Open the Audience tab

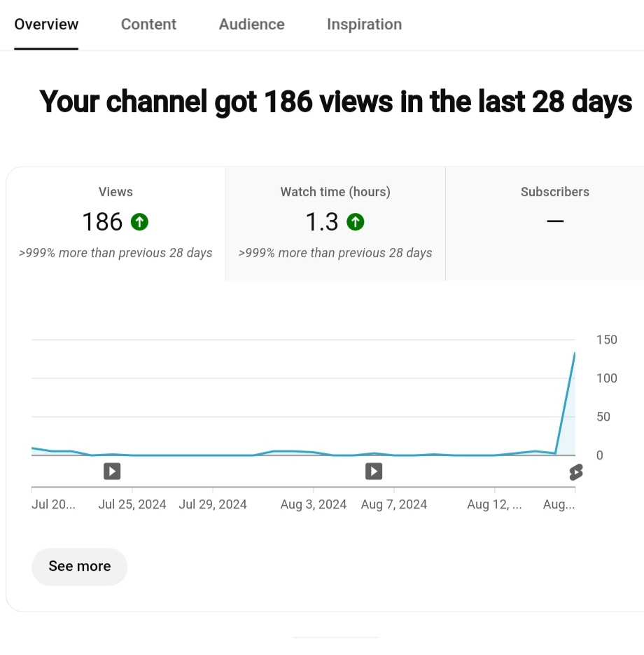point(252,25)
